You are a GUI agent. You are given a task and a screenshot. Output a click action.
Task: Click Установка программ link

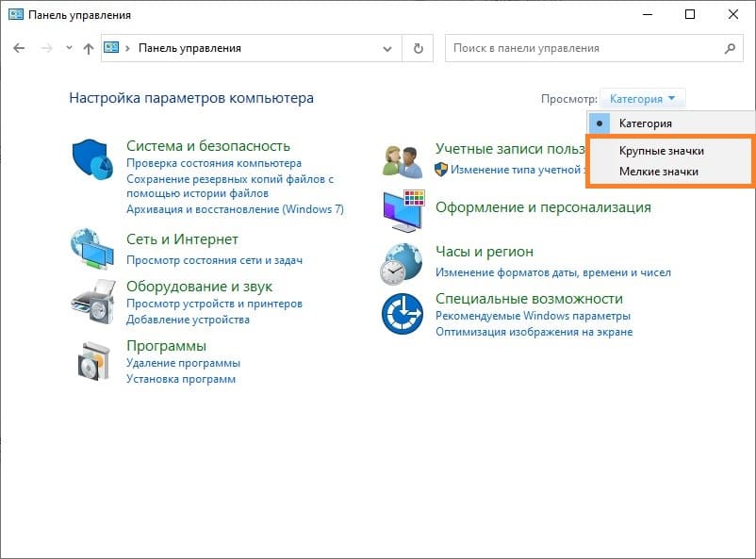pyautogui.click(x=181, y=379)
